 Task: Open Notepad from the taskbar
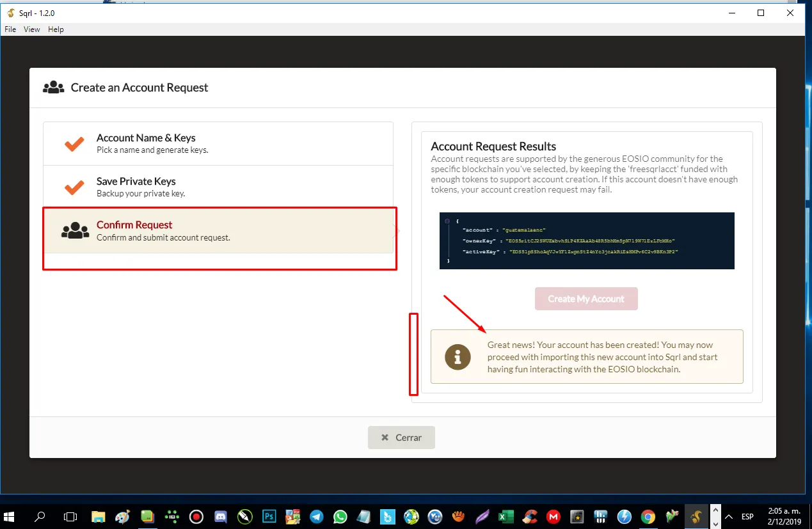(x=363, y=516)
